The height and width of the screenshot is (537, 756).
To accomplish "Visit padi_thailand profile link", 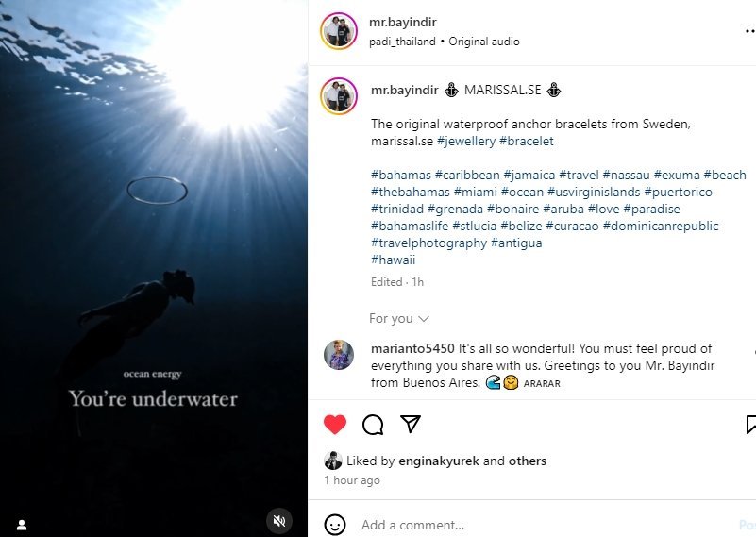I will [x=403, y=42].
